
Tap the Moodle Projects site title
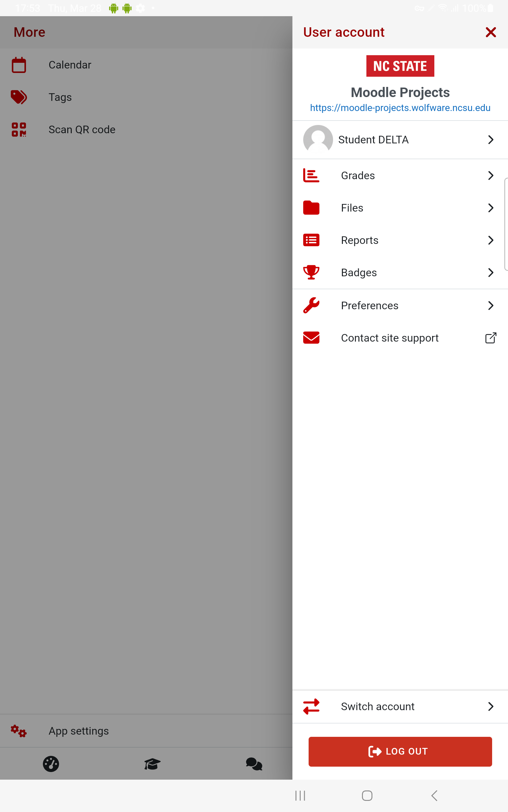(400, 92)
